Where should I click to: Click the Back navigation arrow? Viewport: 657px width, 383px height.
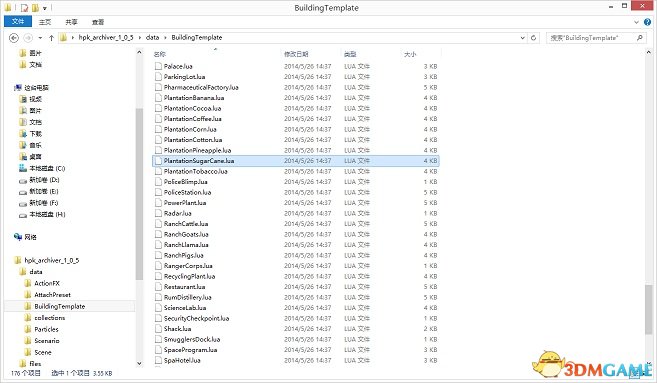coord(14,38)
